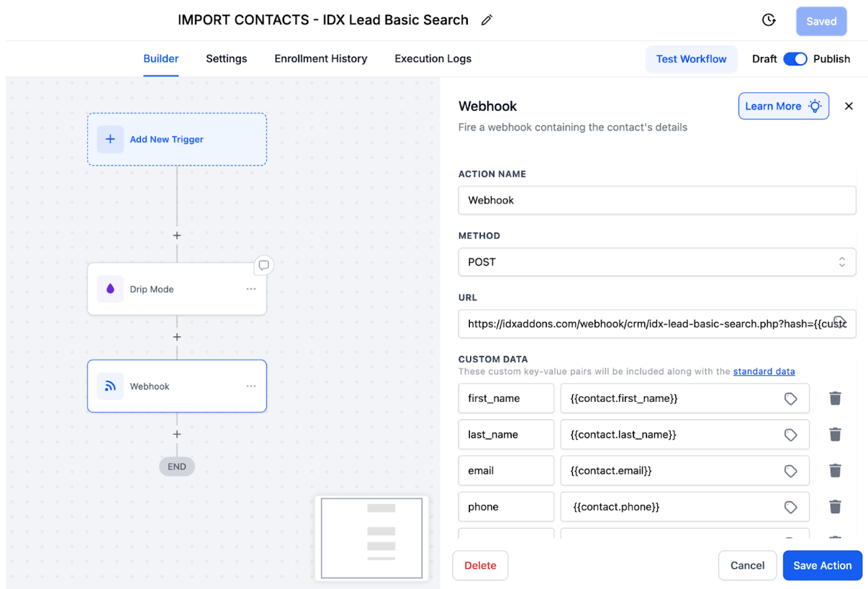Image resolution: width=868 pixels, height=589 pixels.
Task: Close the Webhook settings panel
Action: pos(849,106)
